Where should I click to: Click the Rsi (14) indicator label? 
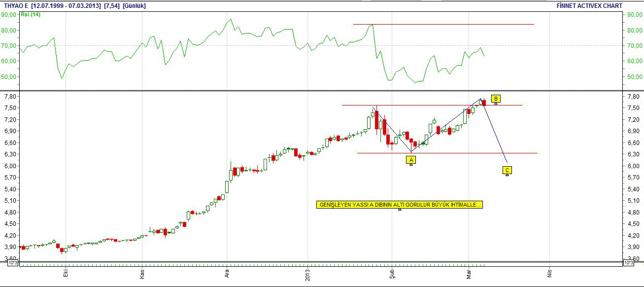click(30, 14)
